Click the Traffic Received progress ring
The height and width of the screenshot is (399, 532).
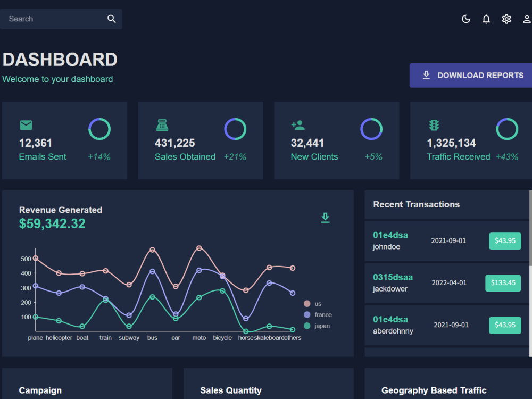(x=507, y=129)
